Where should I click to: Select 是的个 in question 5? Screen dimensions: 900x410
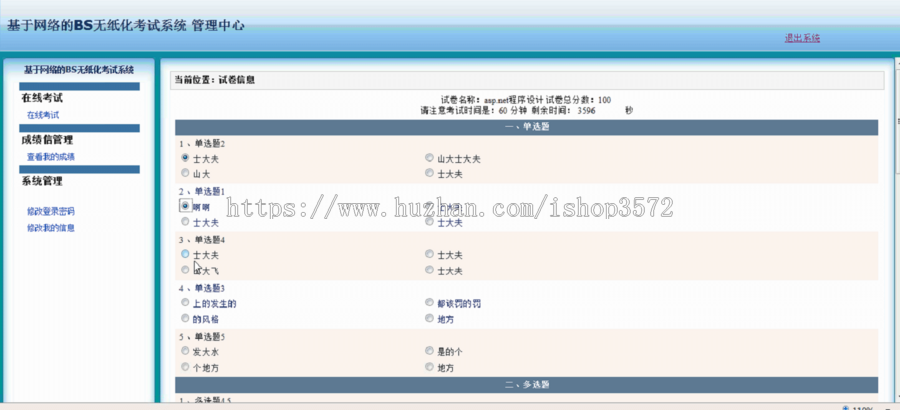tap(429, 350)
